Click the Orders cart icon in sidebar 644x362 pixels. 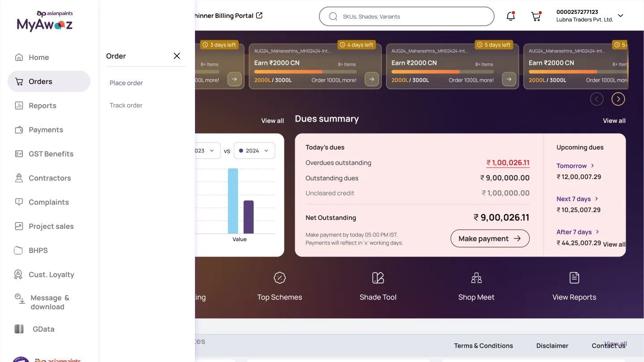(19, 81)
